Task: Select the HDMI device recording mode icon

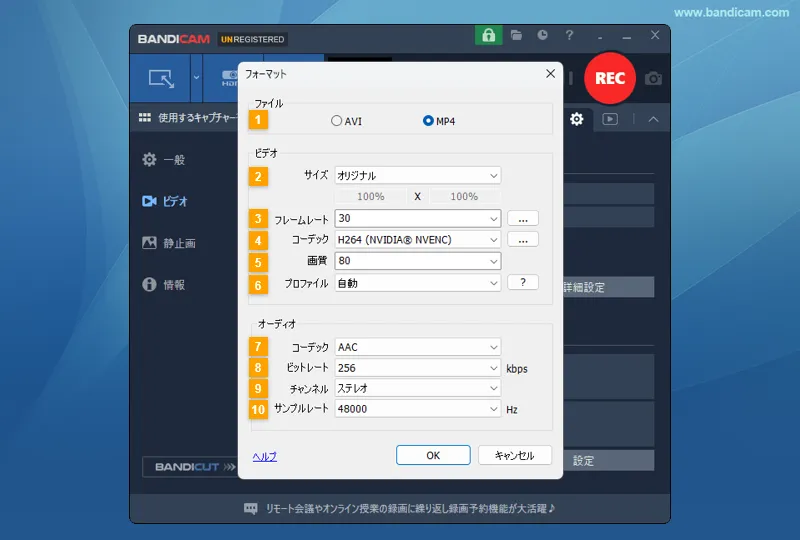Action: coord(229,79)
